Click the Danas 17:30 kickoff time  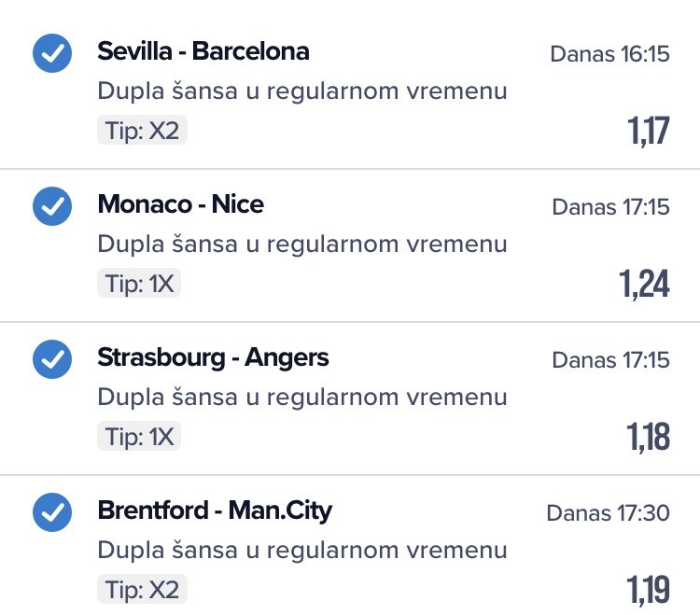coord(608,512)
